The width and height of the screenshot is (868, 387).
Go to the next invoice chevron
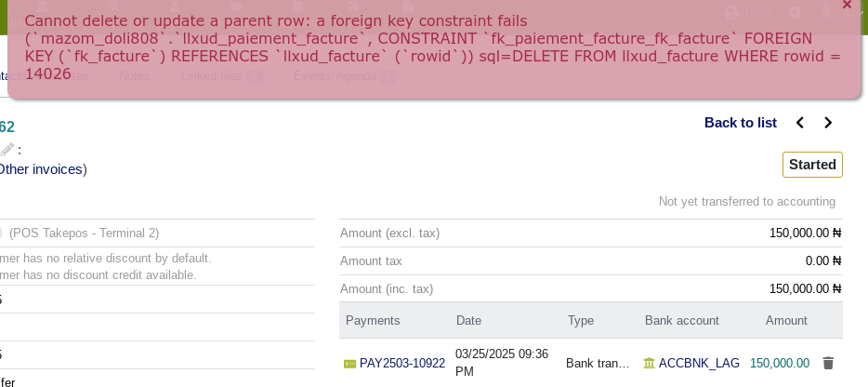(828, 123)
